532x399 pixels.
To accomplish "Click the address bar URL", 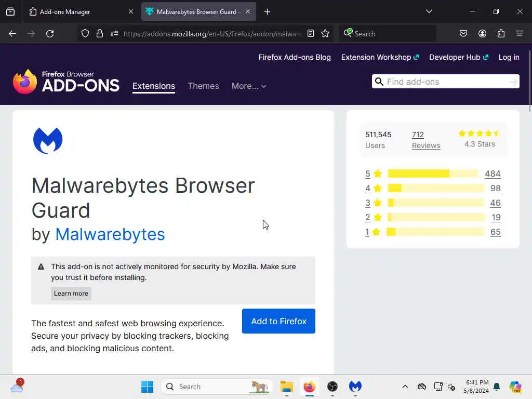I will (212, 34).
